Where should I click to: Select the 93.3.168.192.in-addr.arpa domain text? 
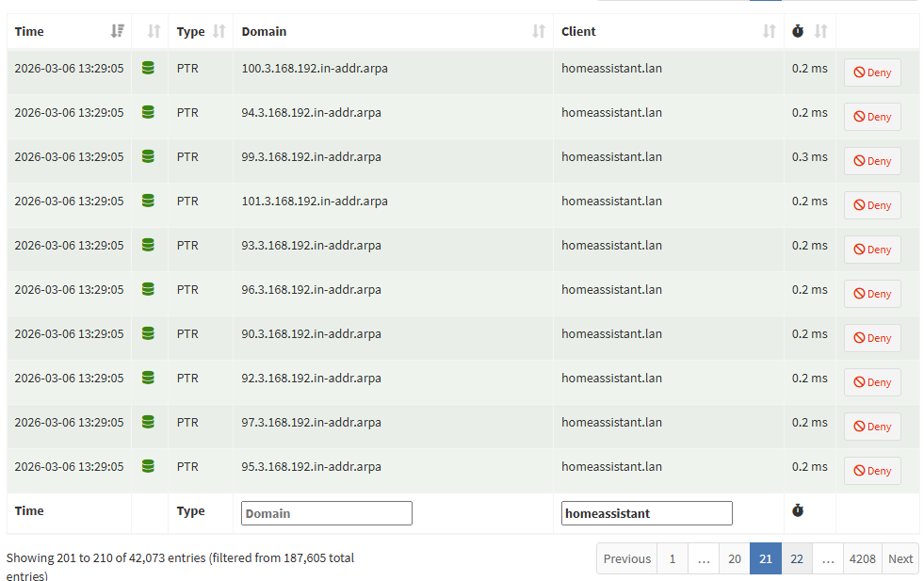point(311,245)
